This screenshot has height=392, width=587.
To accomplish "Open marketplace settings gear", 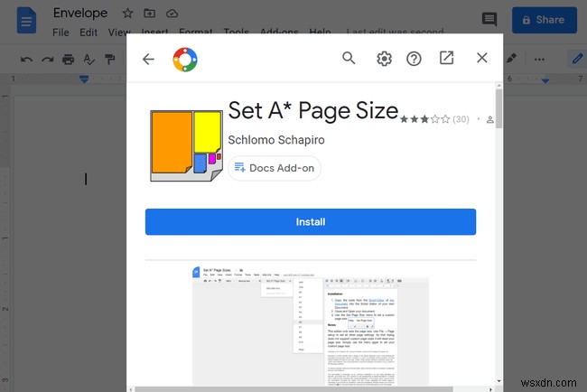I will tap(384, 59).
